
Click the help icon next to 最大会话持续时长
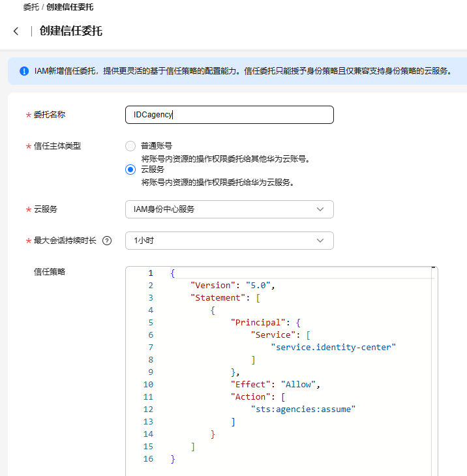[x=107, y=241]
